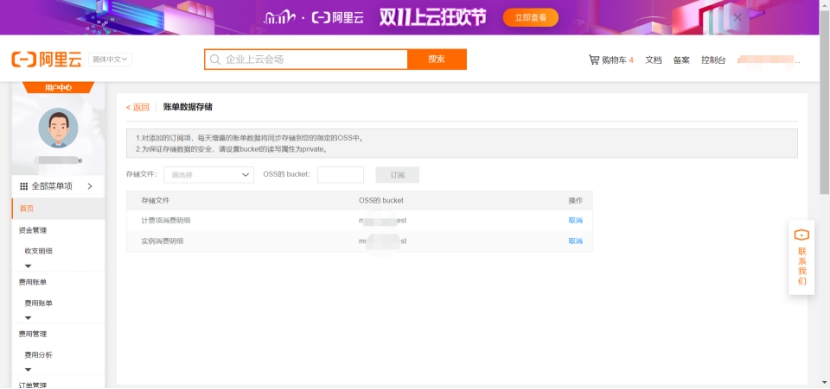Expand the chevron next to 全部菜单项
The width and height of the screenshot is (830, 389).
89,186
